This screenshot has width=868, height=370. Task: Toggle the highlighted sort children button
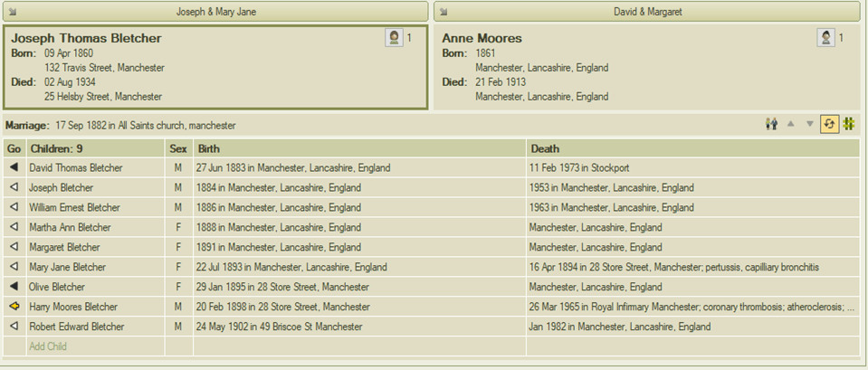[829, 125]
